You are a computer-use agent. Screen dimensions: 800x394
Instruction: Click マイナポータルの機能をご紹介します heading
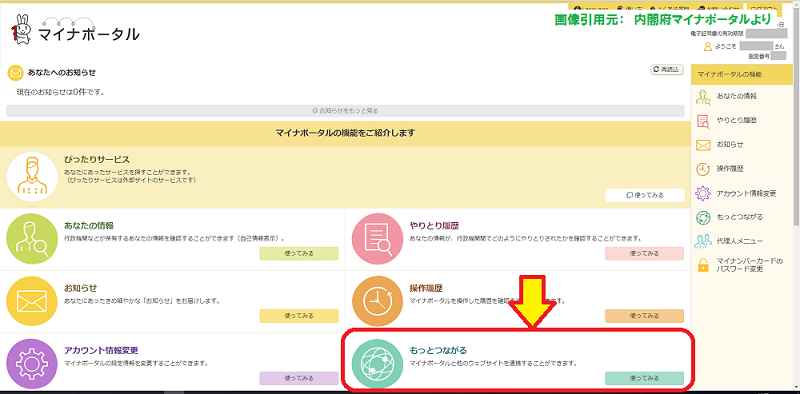click(345, 134)
